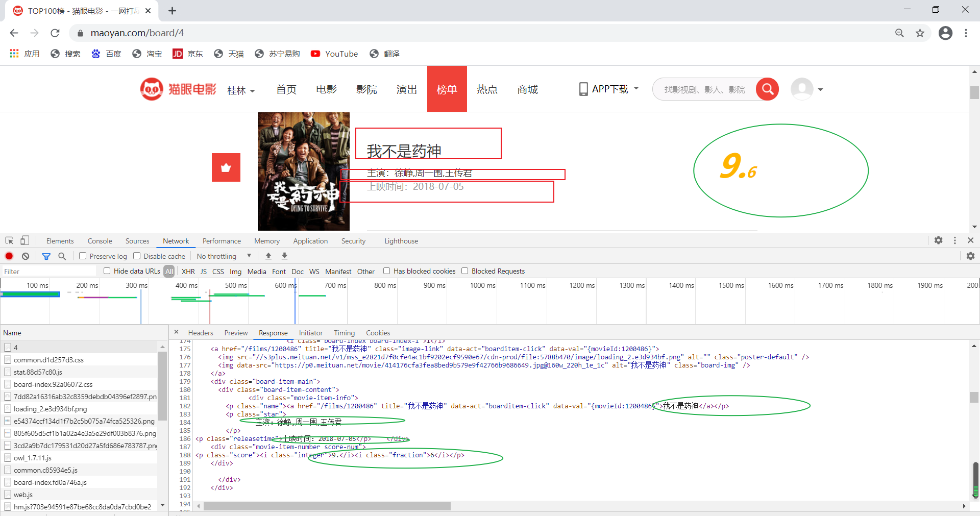980x516 pixels.
Task: Open the 应用 apps bookmark
Action: pos(24,54)
